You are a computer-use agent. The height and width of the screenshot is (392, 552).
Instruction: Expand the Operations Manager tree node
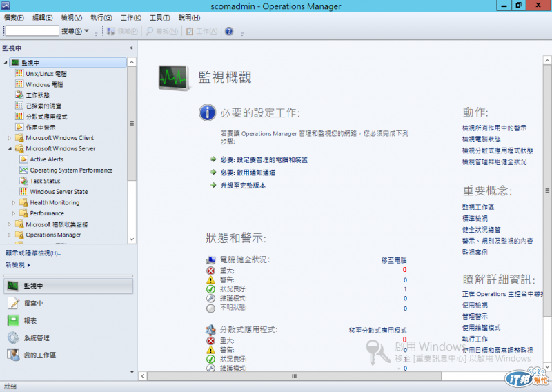coord(10,235)
